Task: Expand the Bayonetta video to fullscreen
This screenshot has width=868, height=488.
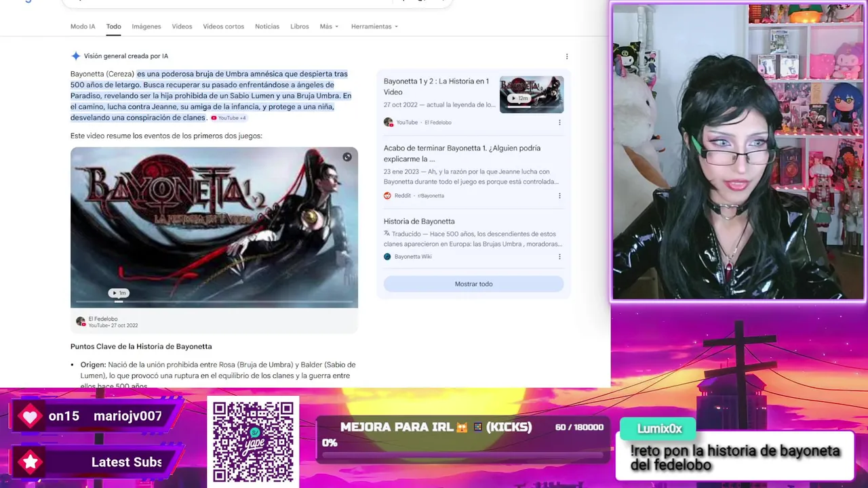Action: tap(347, 157)
